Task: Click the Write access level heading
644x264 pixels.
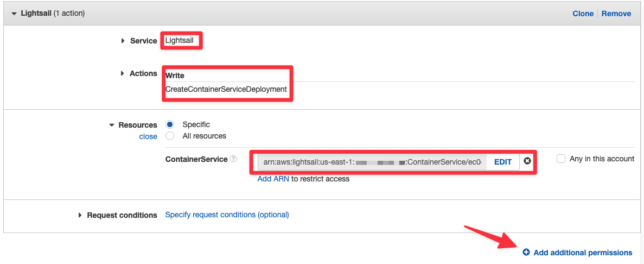Action: [x=175, y=76]
